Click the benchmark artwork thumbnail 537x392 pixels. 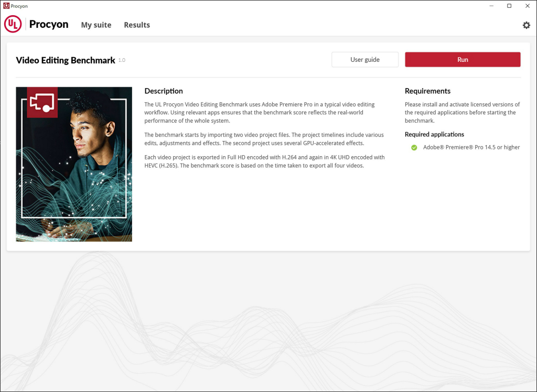[x=74, y=165]
